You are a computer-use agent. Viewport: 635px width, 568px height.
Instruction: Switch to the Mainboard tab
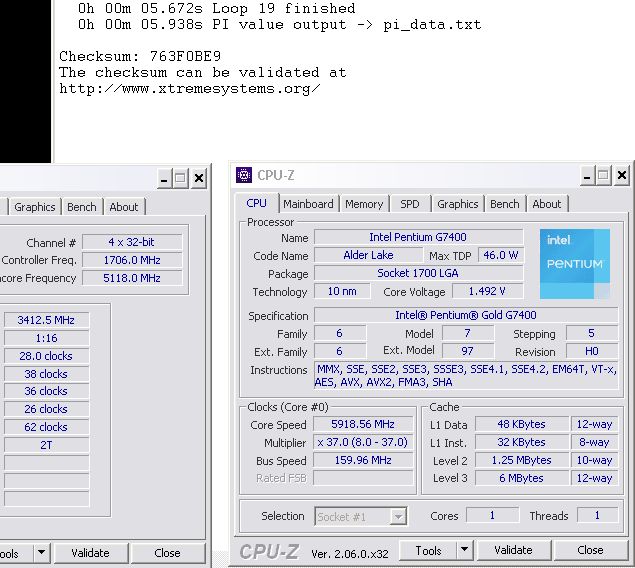click(308, 204)
